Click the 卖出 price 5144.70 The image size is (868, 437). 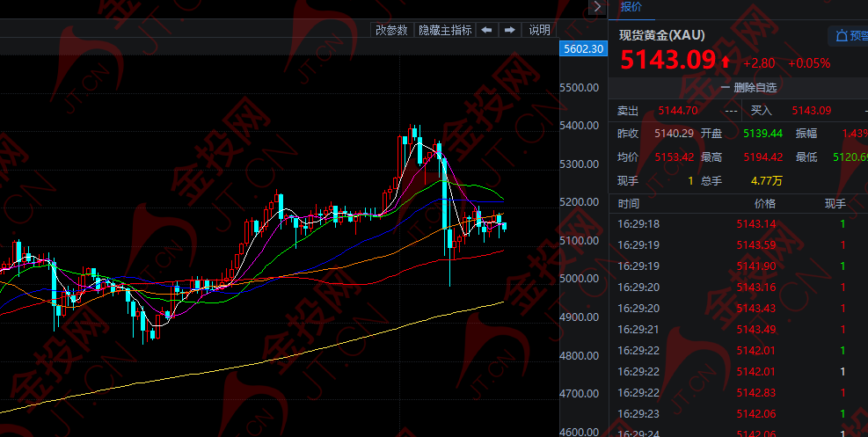click(678, 111)
